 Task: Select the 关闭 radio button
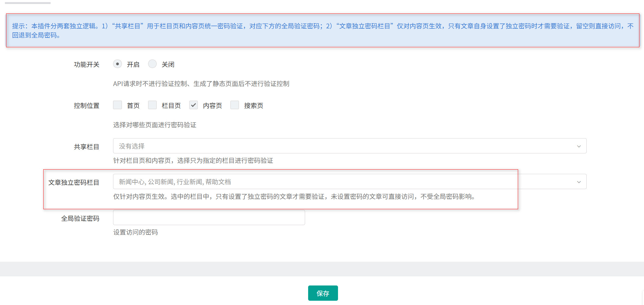(x=152, y=64)
